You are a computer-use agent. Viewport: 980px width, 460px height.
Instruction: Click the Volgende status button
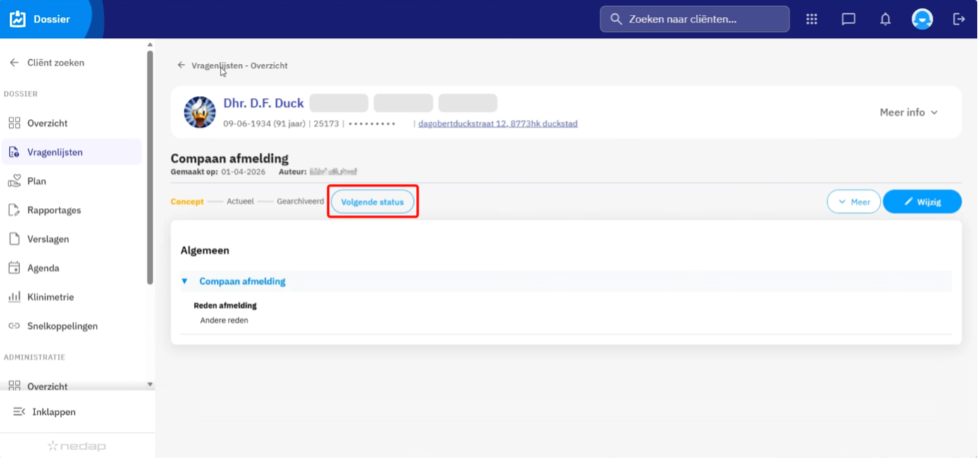372,201
